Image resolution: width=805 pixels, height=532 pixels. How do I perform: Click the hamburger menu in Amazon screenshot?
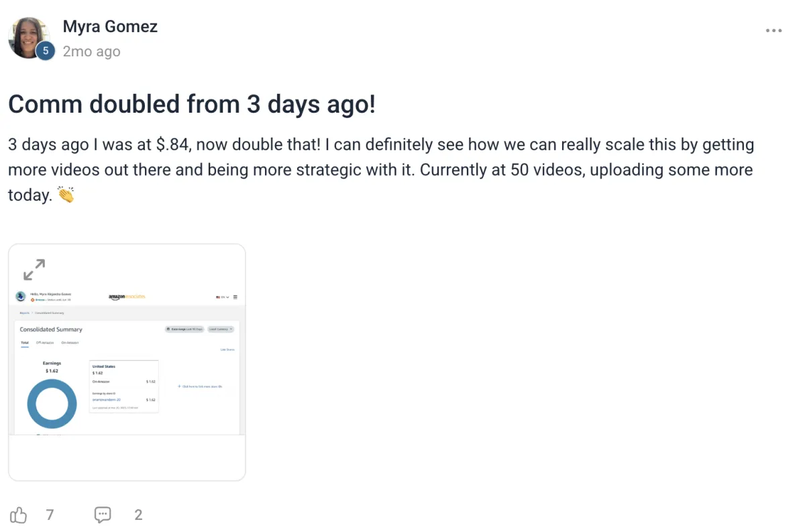click(x=235, y=297)
